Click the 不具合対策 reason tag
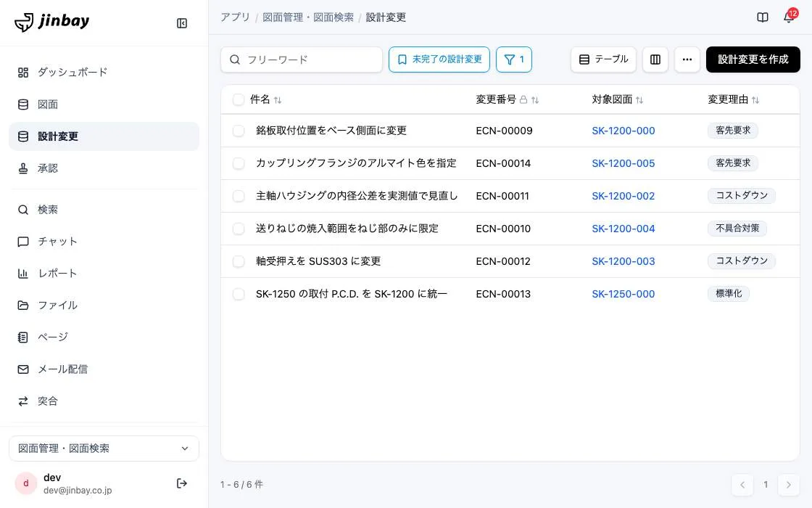Screen dimensions: 812x508 [x=737, y=228]
